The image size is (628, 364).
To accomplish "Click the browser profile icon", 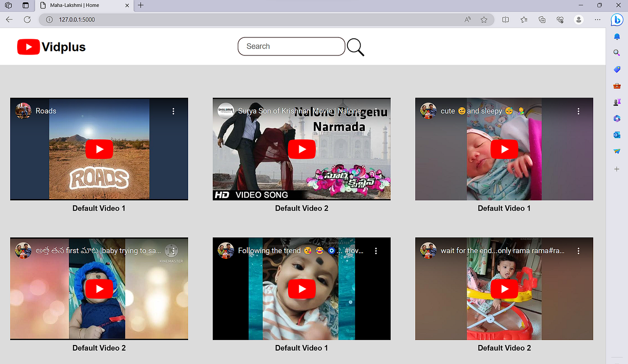I will point(579,20).
